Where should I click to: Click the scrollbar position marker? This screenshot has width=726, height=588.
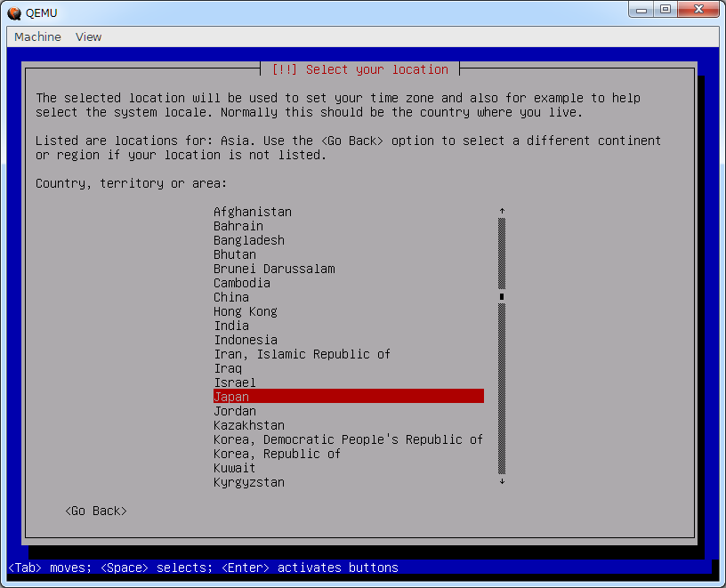pyautogui.click(x=502, y=297)
